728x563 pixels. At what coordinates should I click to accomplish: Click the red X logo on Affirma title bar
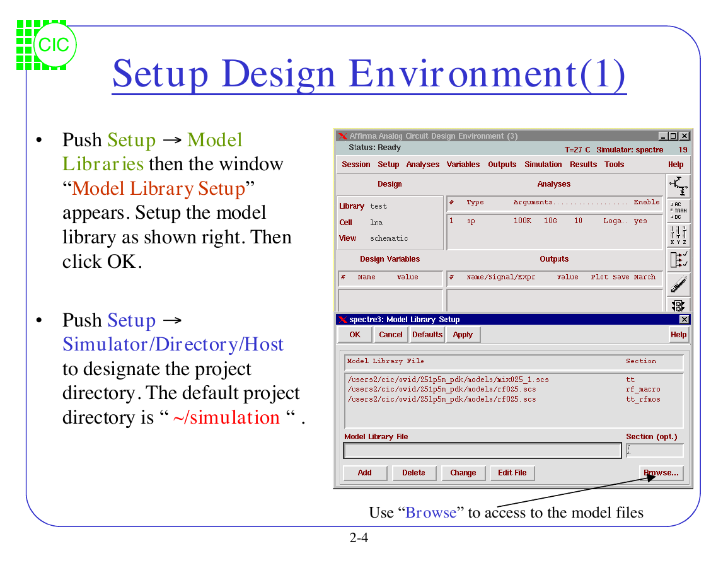(343, 136)
